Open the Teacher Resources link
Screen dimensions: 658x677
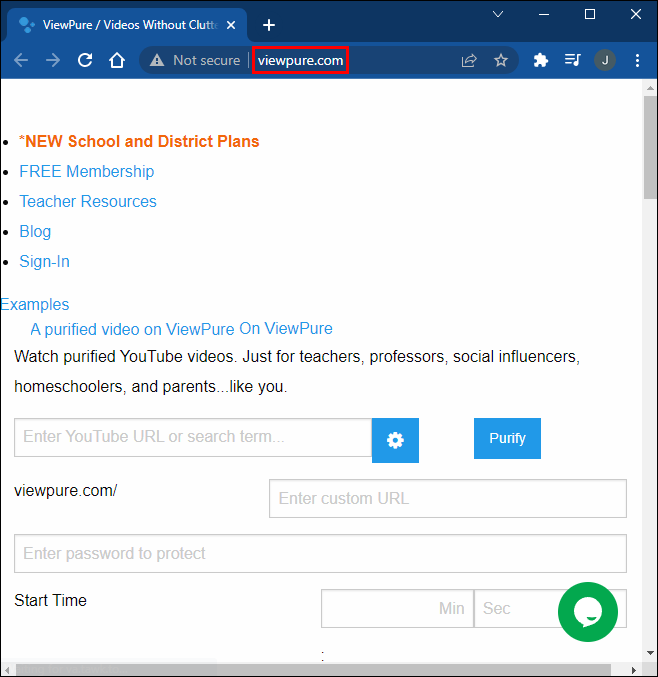pyautogui.click(x=88, y=201)
